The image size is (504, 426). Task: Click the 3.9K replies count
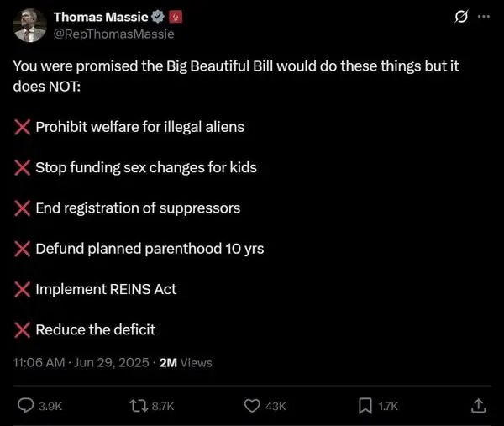click(50, 406)
